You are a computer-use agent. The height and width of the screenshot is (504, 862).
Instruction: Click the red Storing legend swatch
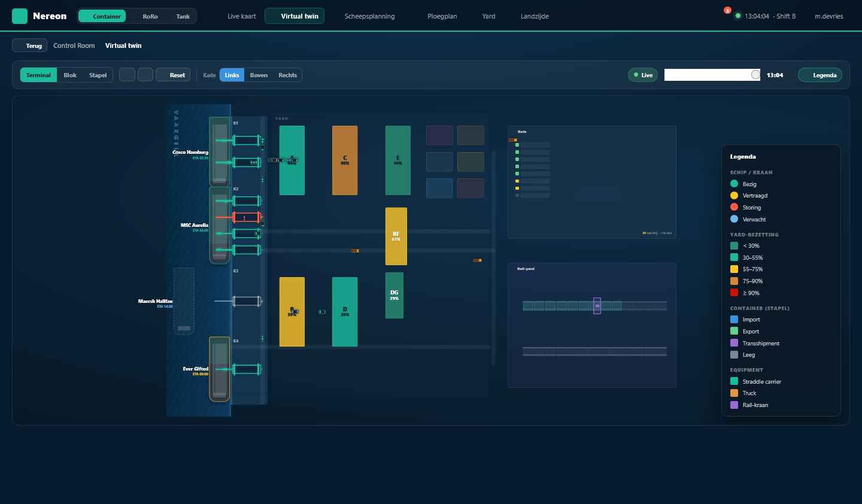(734, 207)
